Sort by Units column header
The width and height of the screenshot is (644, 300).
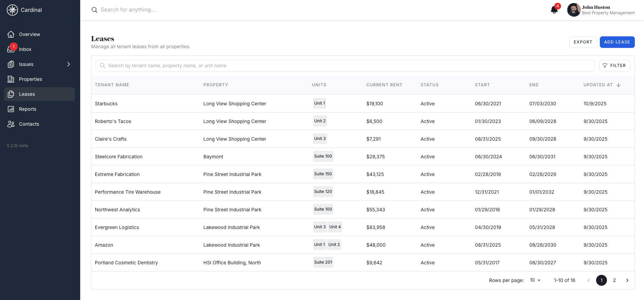319,85
